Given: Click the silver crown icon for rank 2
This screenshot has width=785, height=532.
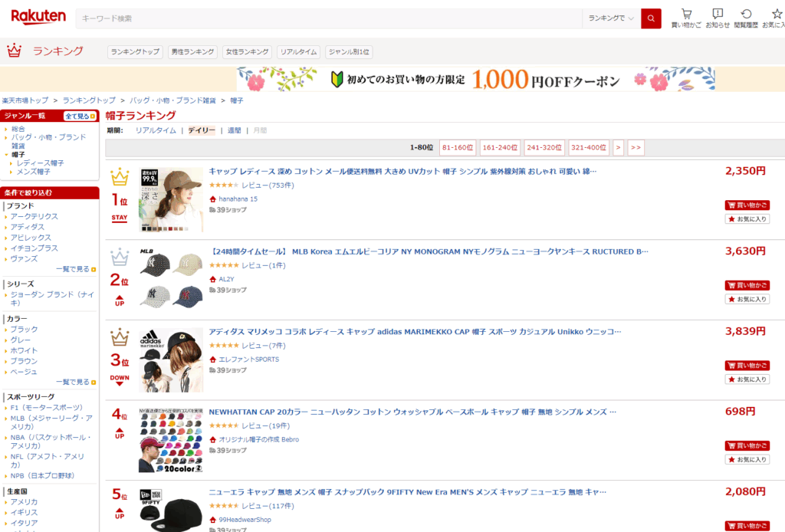Looking at the screenshot, I should (x=120, y=258).
